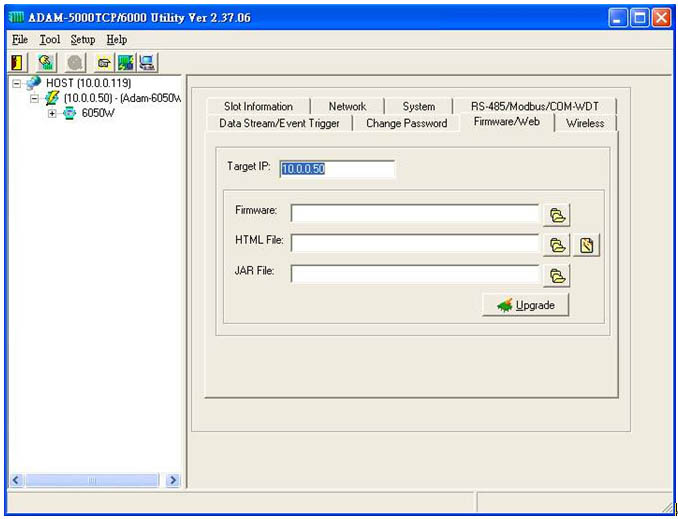Select HOST (10.0.0.119) tree row

pyautogui.click(x=89, y=83)
